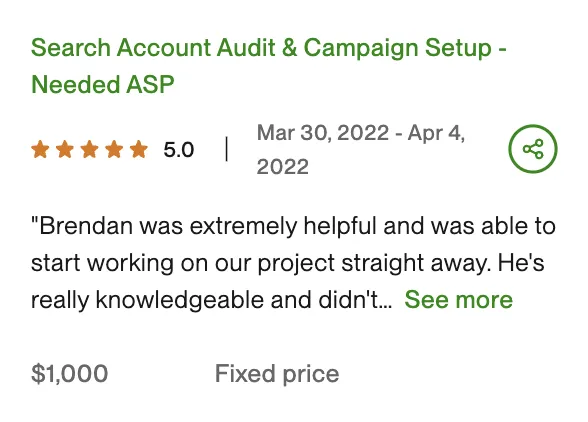Click the fourth orange rating star

[x=114, y=149]
